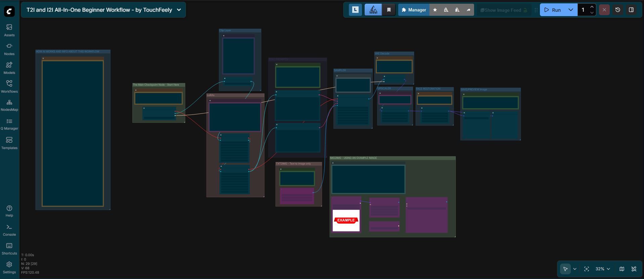This screenshot has width=644, height=279.
Task: Select the 'Clip Layer' group title
Action: [x=225, y=31]
